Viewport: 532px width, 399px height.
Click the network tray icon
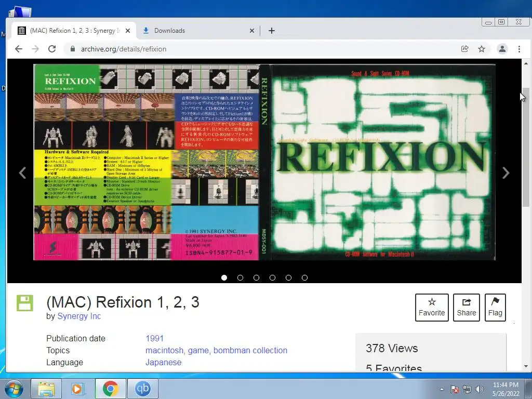pyautogui.click(x=467, y=389)
